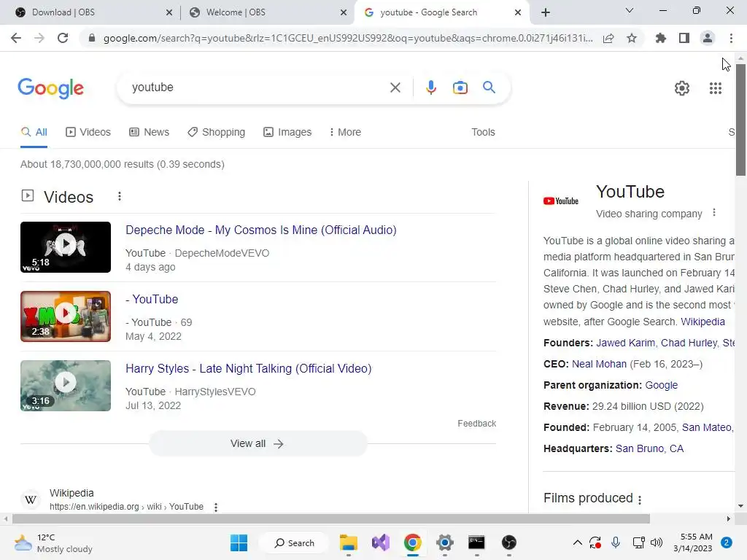Screen dimensions: 747x560
Task: Open the Google parent organization link
Action: pos(661,385)
